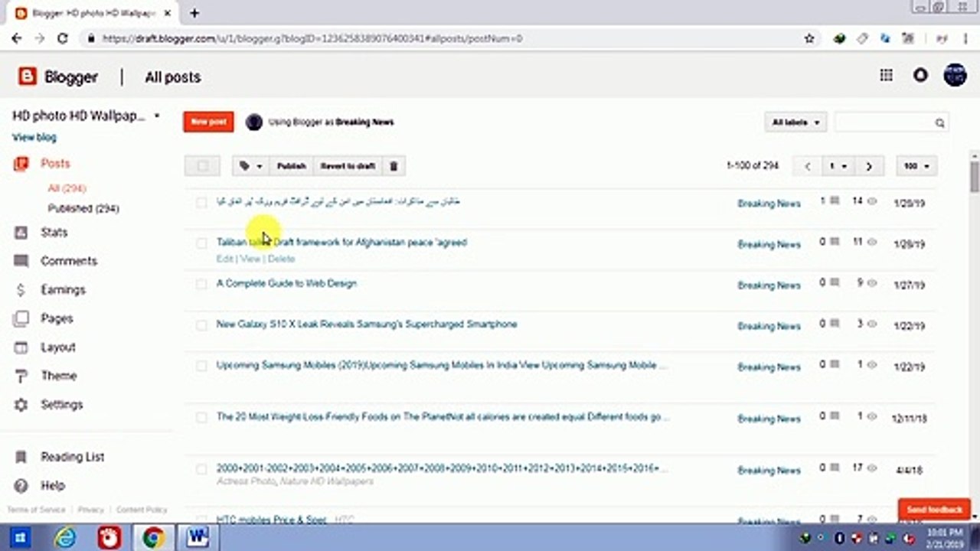
Task: Go to previous page of posts
Action: point(808,166)
